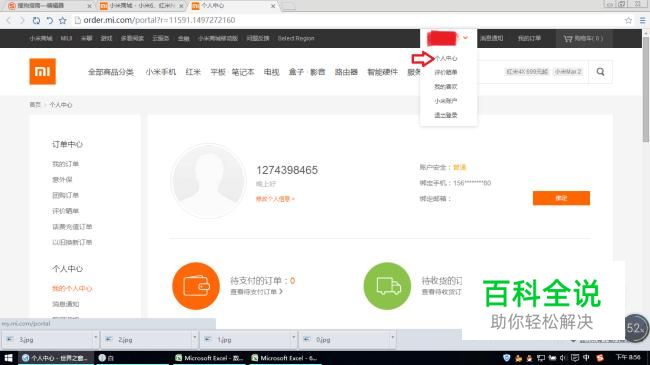This screenshot has width=650, height=365.
Task: Open 全部商品分类 category menu
Action: (111, 72)
